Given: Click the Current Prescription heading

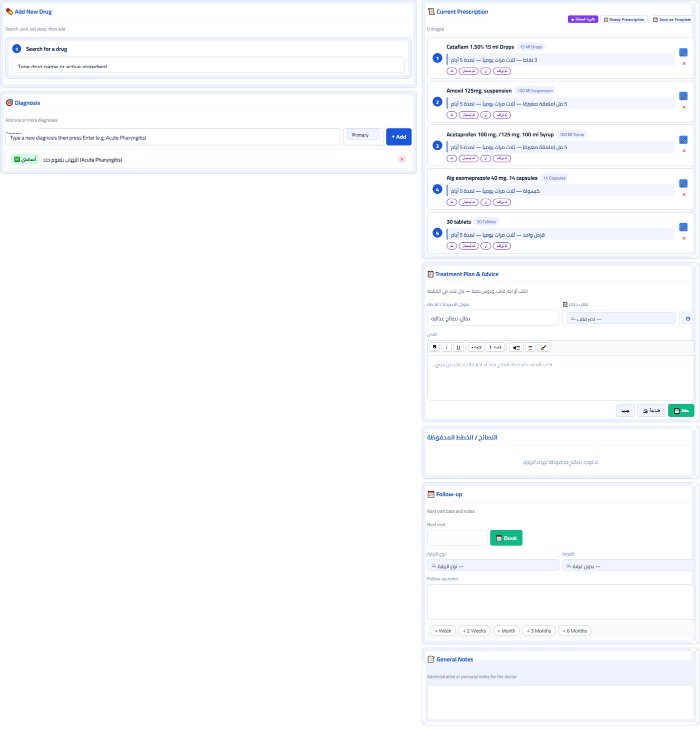Looking at the screenshot, I should [x=462, y=12].
